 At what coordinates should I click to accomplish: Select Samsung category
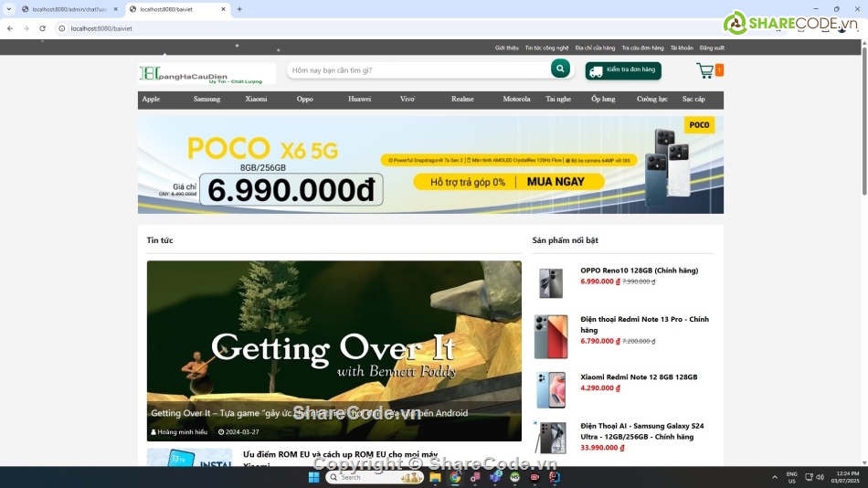pos(207,99)
